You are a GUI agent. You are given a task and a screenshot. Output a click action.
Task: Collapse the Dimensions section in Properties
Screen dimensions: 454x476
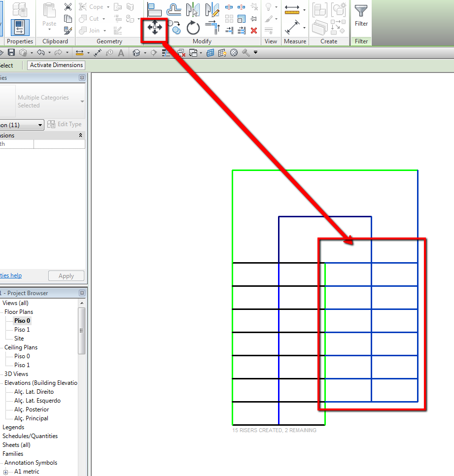coord(80,136)
